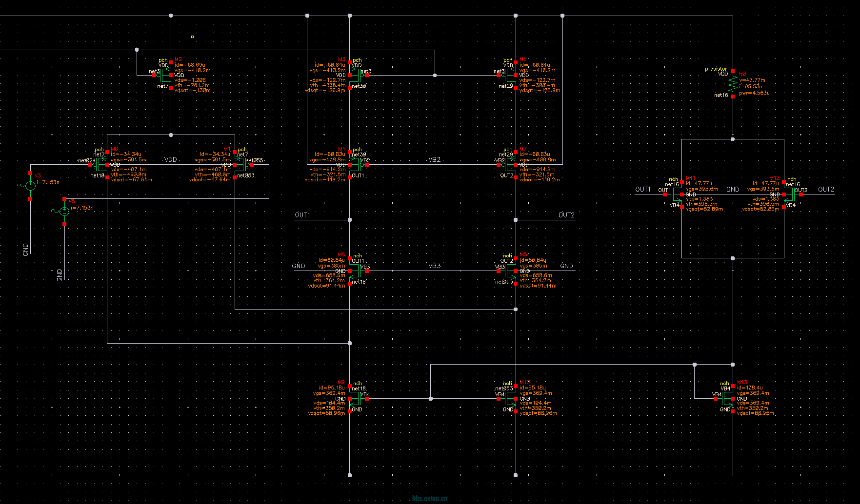
Task: Click the net30 label under M3
Action: [x=359, y=86]
